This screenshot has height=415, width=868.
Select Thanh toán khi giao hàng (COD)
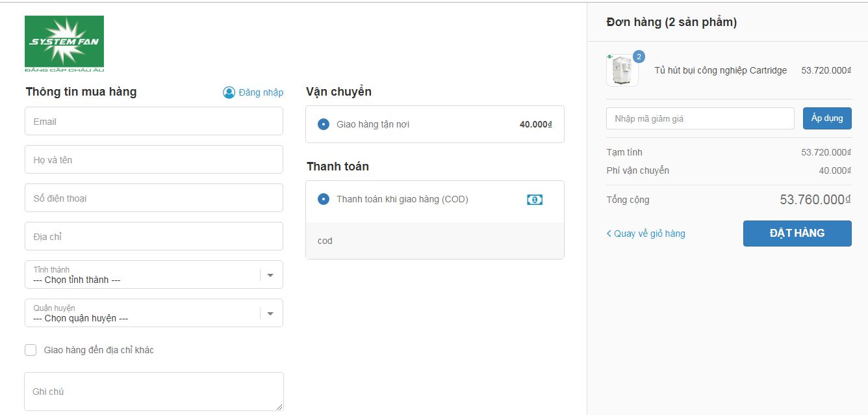[324, 199]
